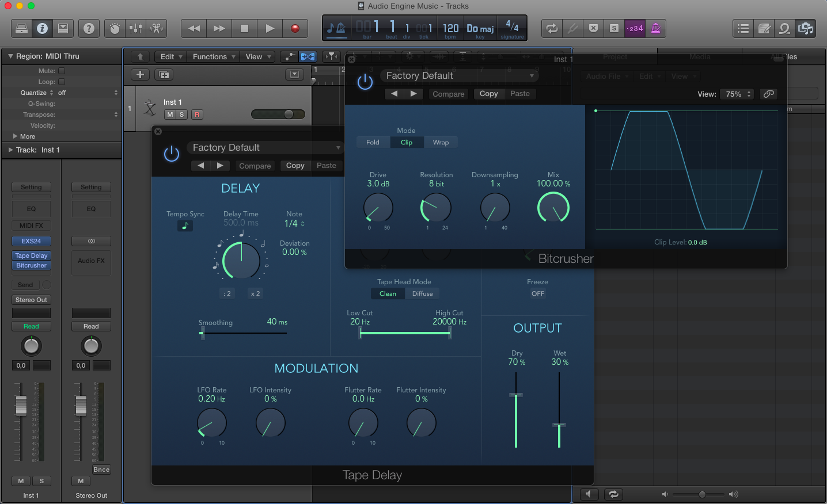Open Tape Delay Factory Default preset menu

(x=265, y=148)
